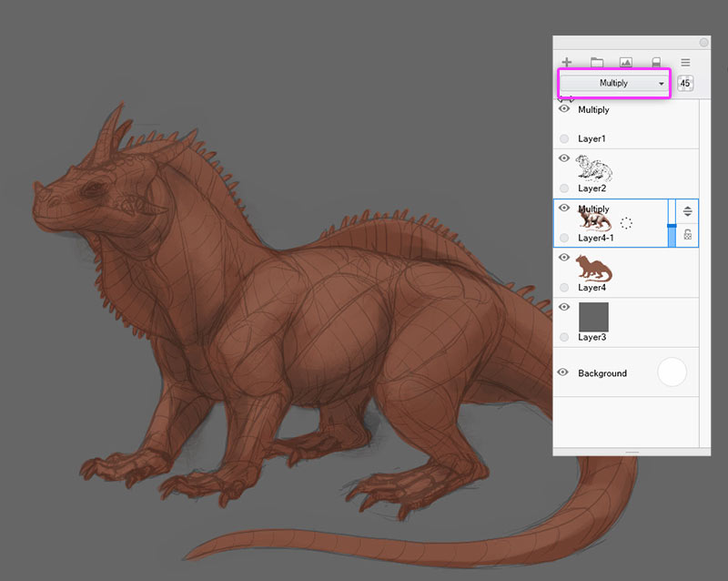
Task: Hide the Background layer eye icon
Action: click(x=563, y=372)
